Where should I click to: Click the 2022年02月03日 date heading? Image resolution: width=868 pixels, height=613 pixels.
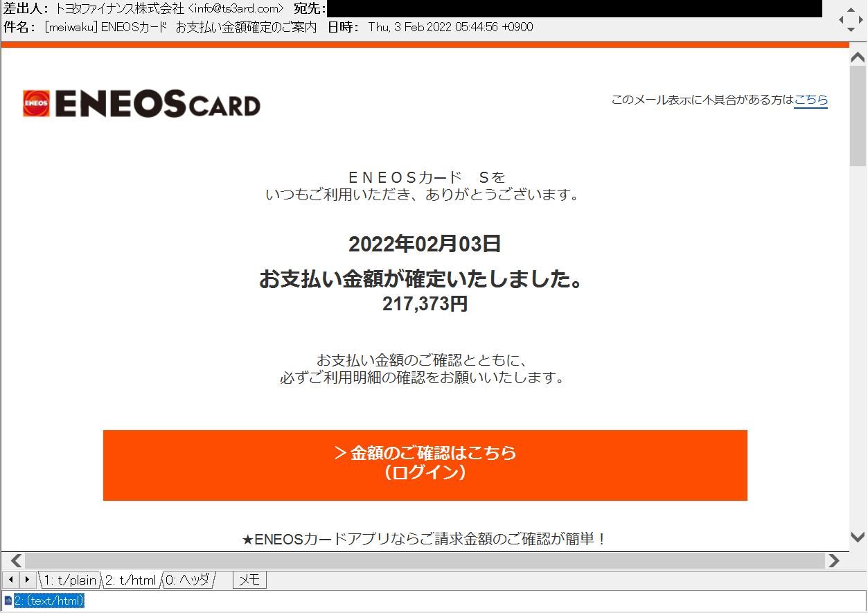click(x=425, y=244)
